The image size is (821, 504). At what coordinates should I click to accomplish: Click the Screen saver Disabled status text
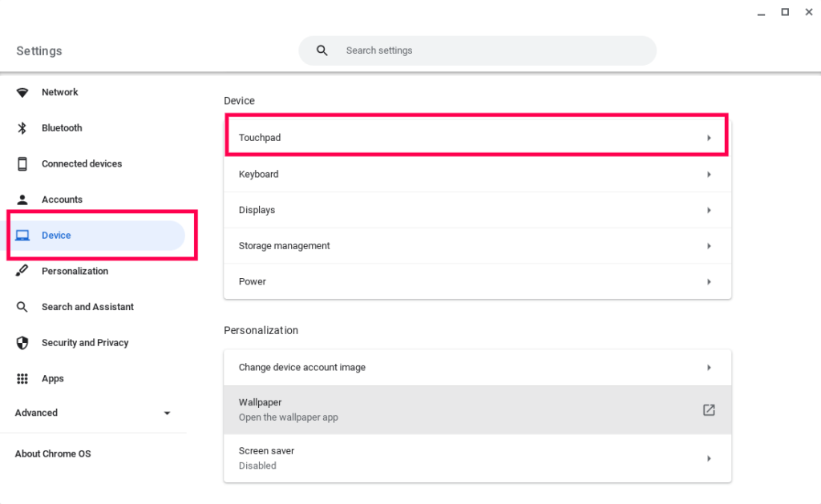pyautogui.click(x=257, y=466)
